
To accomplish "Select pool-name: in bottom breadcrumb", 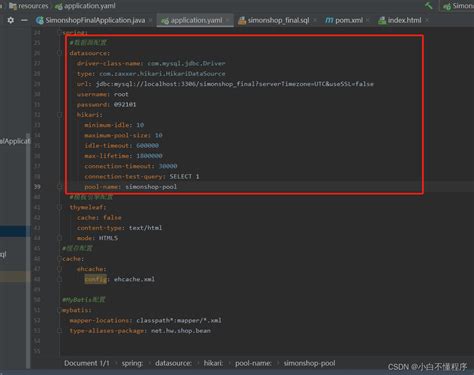I will tap(253, 363).
